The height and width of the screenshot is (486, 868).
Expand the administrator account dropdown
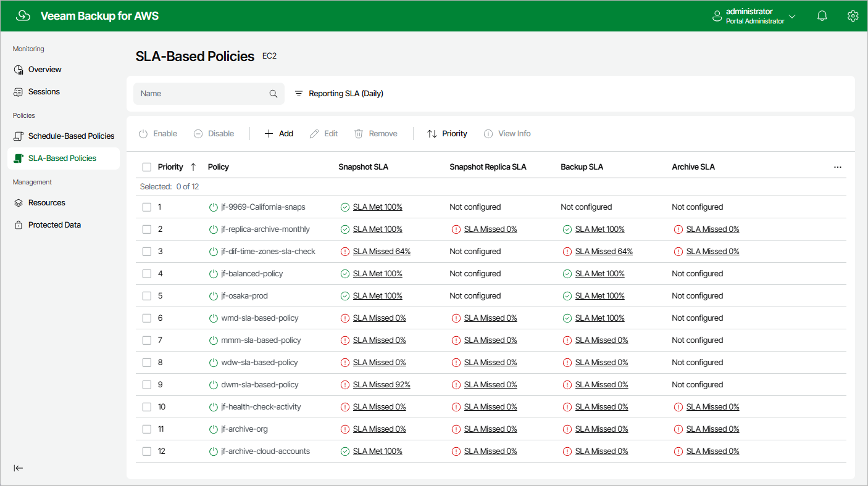click(792, 16)
